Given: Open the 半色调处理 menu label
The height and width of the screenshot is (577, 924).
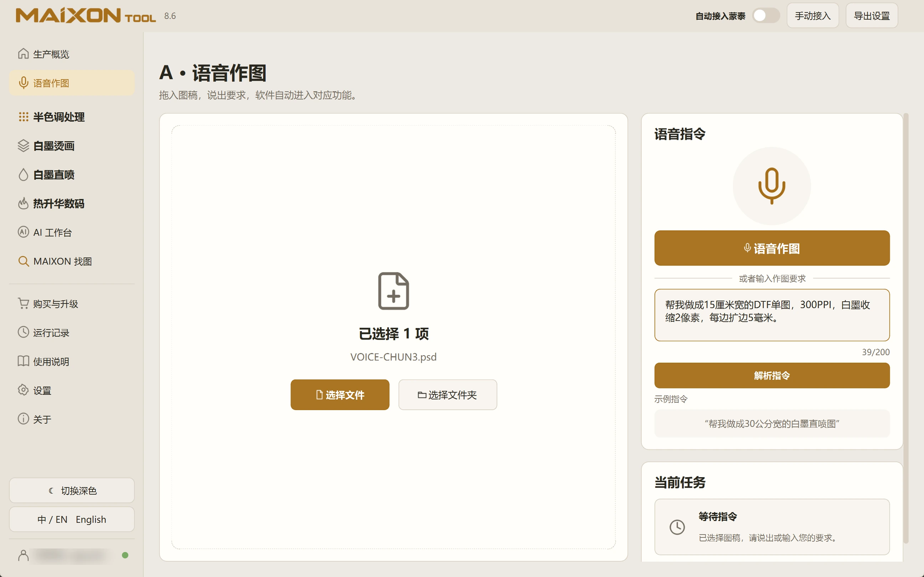Looking at the screenshot, I should pyautogui.click(x=59, y=117).
